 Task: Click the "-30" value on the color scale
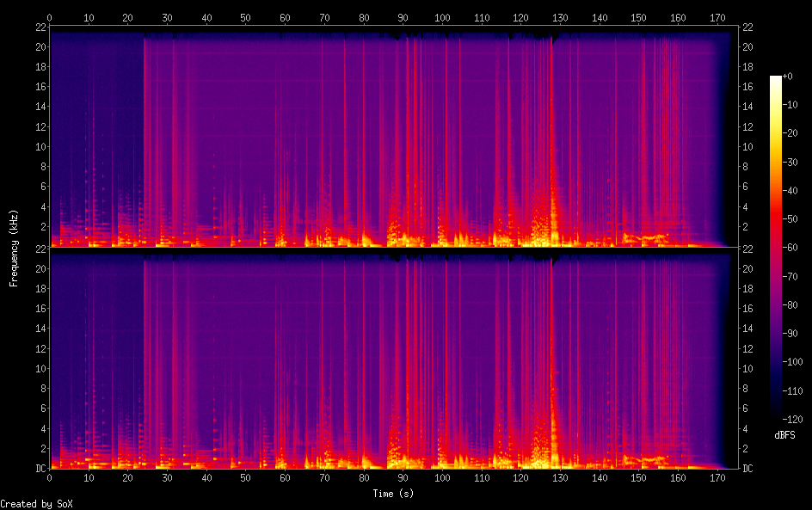tap(790, 162)
